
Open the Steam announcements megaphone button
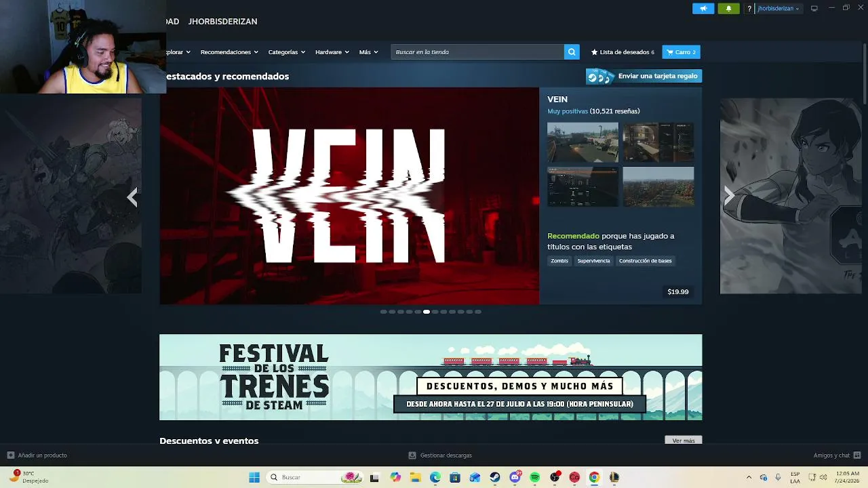pos(703,8)
